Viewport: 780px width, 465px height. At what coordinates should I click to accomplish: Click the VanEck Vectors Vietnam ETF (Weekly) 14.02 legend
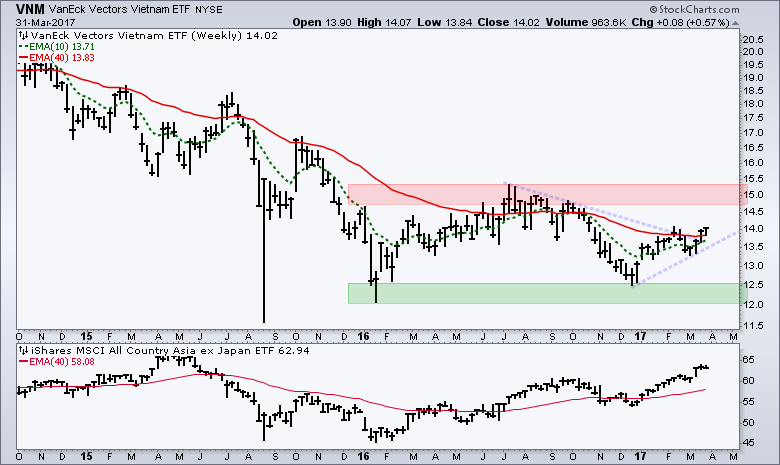click(x=154, y=35)
